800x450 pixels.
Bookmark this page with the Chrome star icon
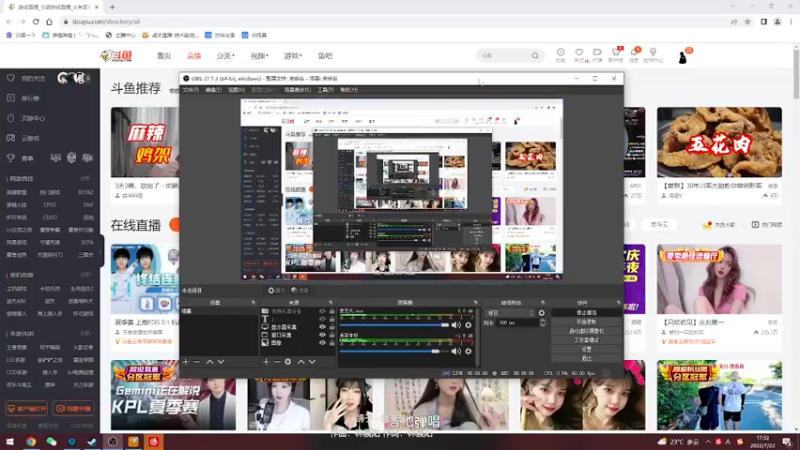(x=747, y=21)
